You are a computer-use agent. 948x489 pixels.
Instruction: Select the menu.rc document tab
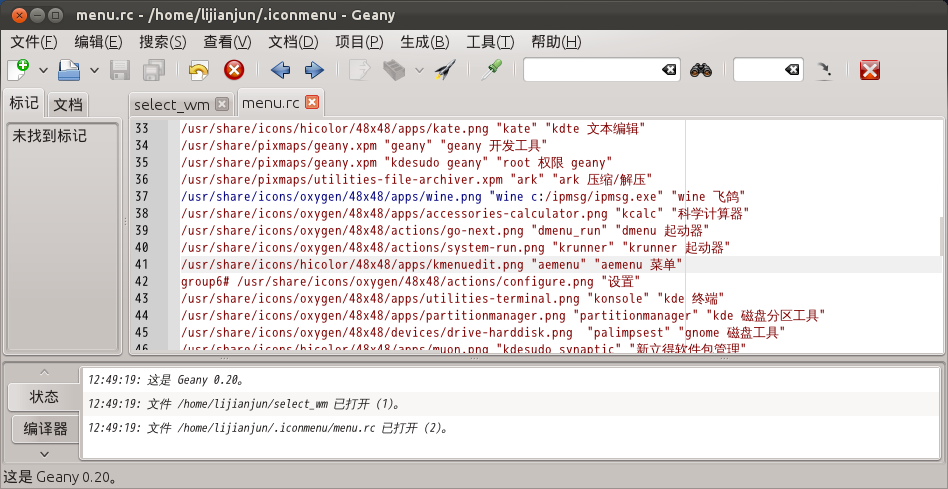click(x=271, y=103)
